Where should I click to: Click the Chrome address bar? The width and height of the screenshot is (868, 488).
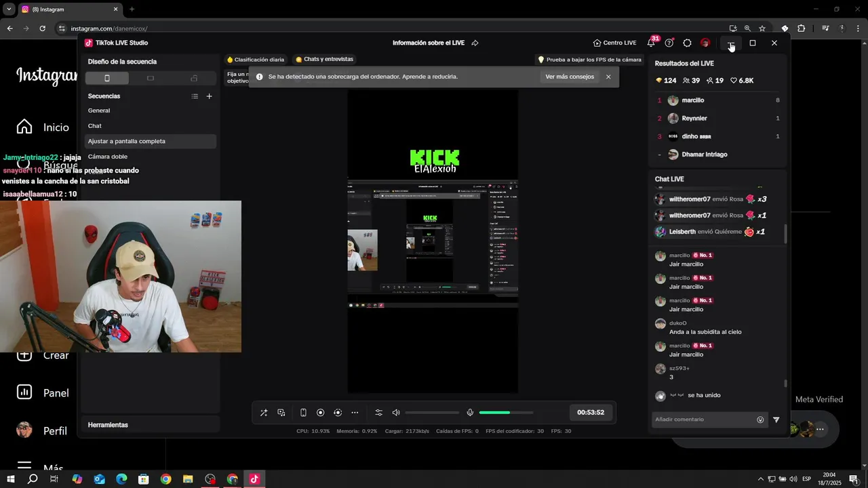393,28
